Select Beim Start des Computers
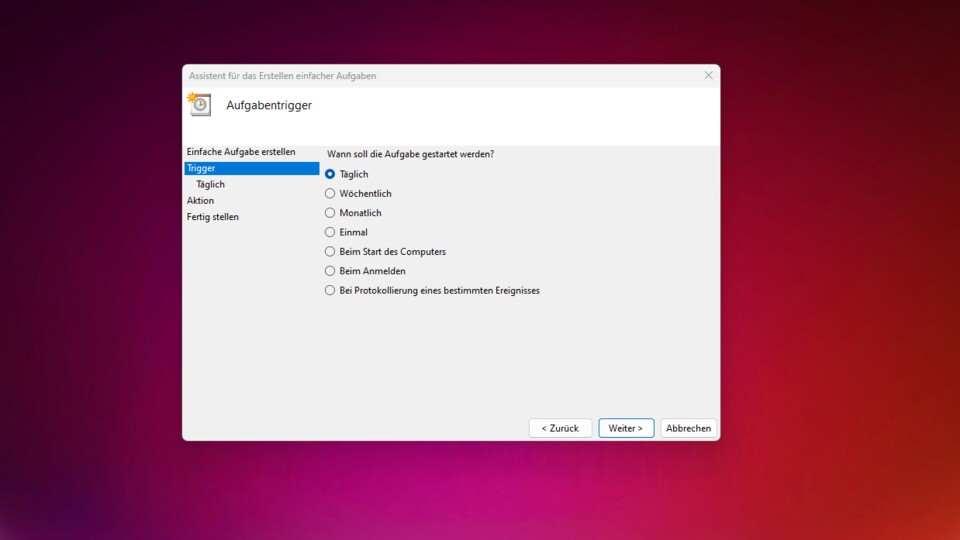The width and height of the screenshot is (960, 540). click(x=330, y=252)
